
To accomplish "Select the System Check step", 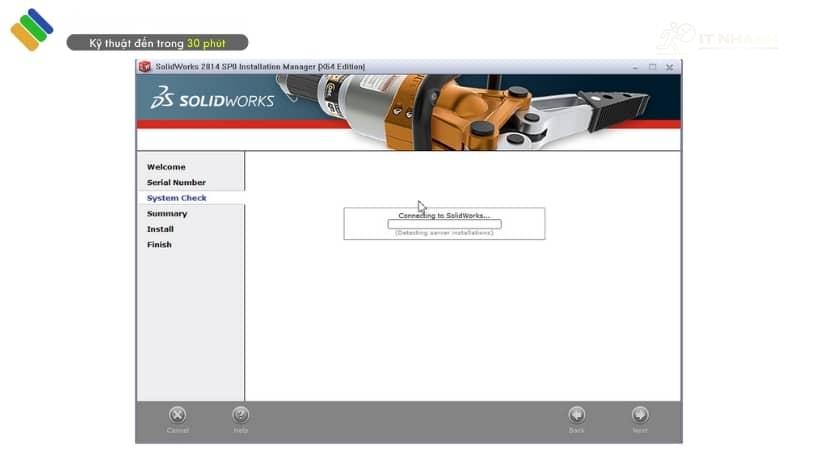I will 177,198.
